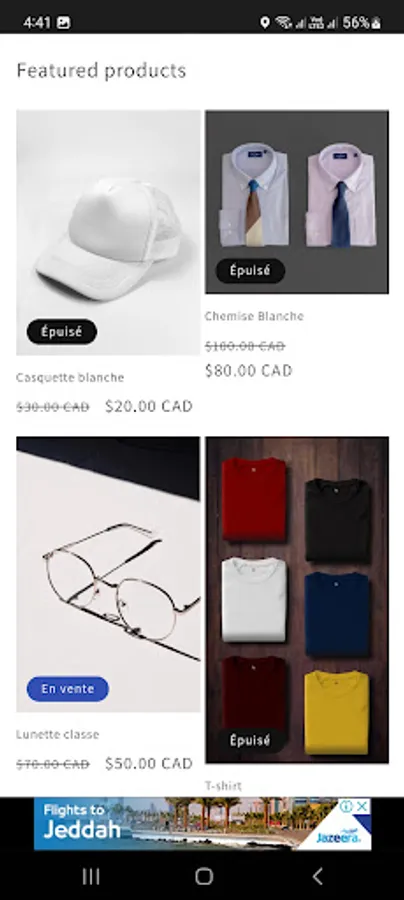Tap the Android home button

pyautogui.click(x=204, y=876)
